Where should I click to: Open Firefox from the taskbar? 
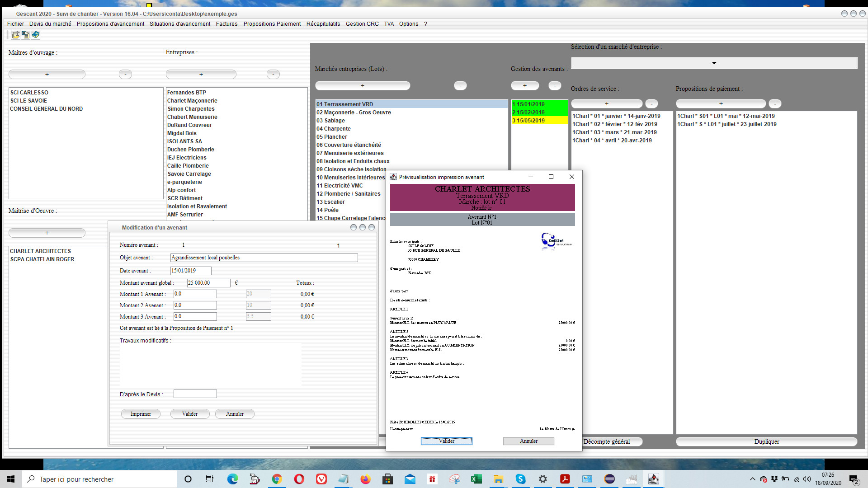(365, 479)
